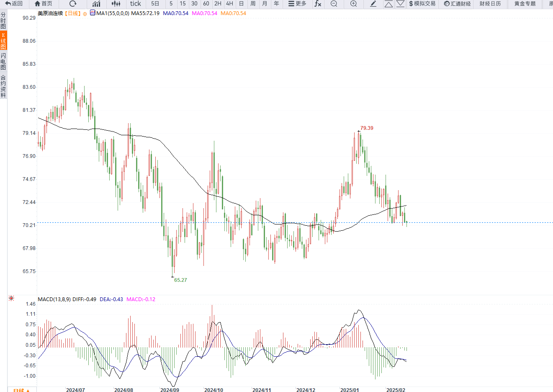Viewport: 553px width, 392px height.
Task: Switch to the 15-minute period
Action: click(x=183, y=4)
